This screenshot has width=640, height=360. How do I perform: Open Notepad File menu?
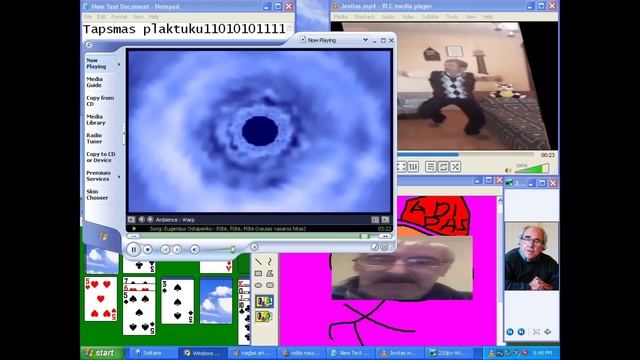click(x=88, y=17)
